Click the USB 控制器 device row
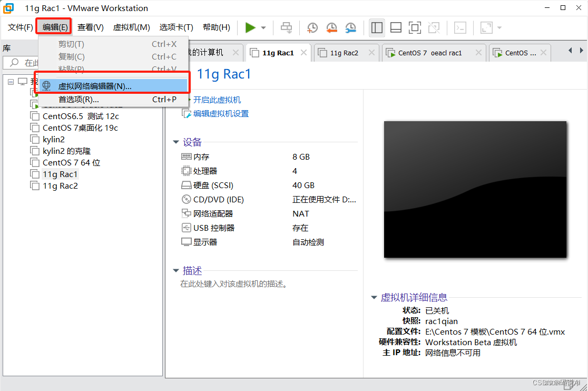The height and width of the screenshot is (391, 588). pyautogui.click(x=269, y=228)
